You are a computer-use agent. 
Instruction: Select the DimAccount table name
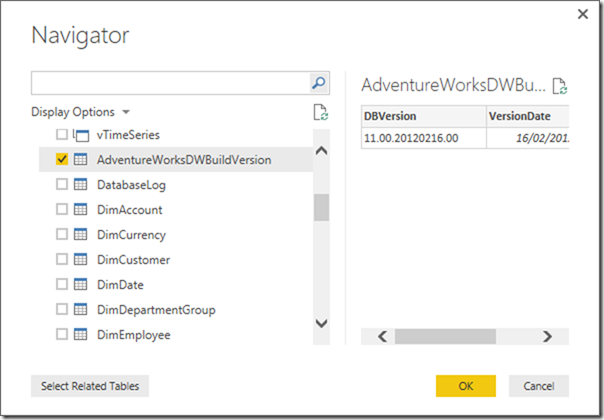(x=130, y=210)
